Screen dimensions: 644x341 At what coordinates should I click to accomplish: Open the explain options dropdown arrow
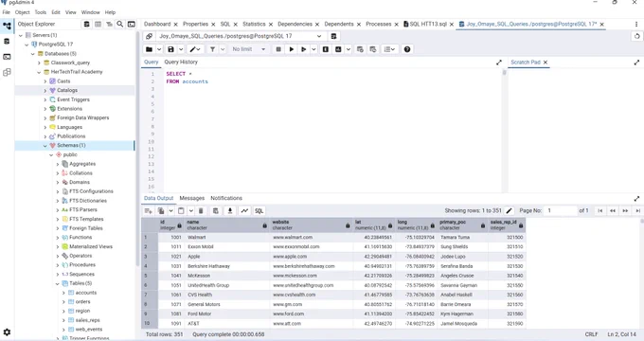(x=349, y=49)
